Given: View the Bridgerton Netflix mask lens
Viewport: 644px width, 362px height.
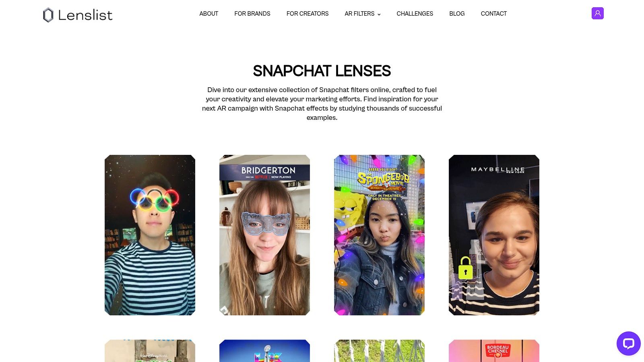Looking at the screenshot, I should point(264,235).
